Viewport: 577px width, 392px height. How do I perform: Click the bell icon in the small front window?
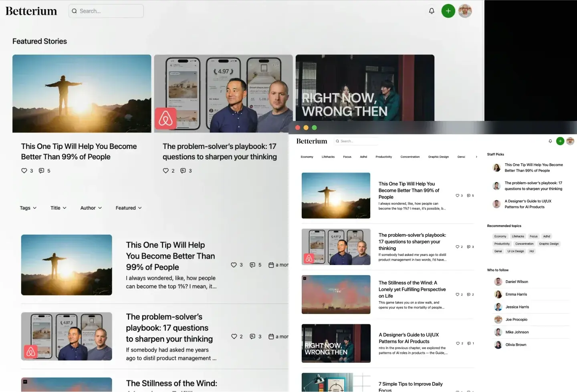click(x=550, y=141)
